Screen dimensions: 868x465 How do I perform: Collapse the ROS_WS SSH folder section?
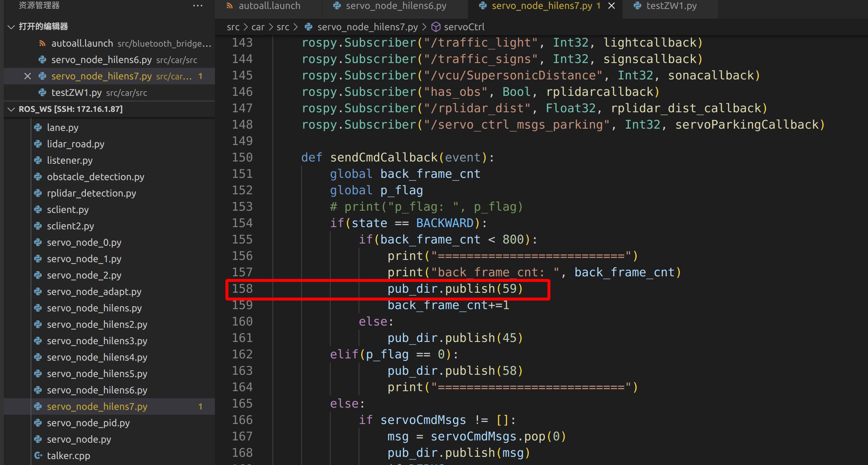tap(11, 109)
